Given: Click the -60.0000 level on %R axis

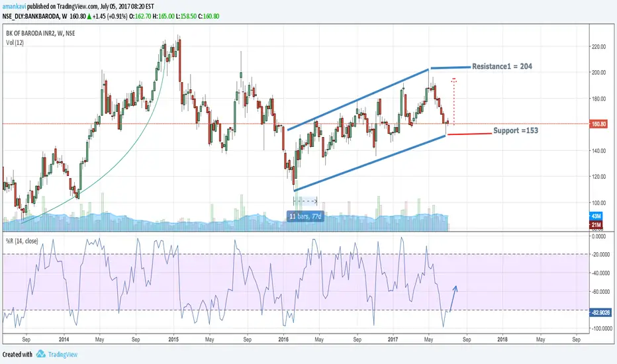Looking at the screenshot, I should (601, 292).
